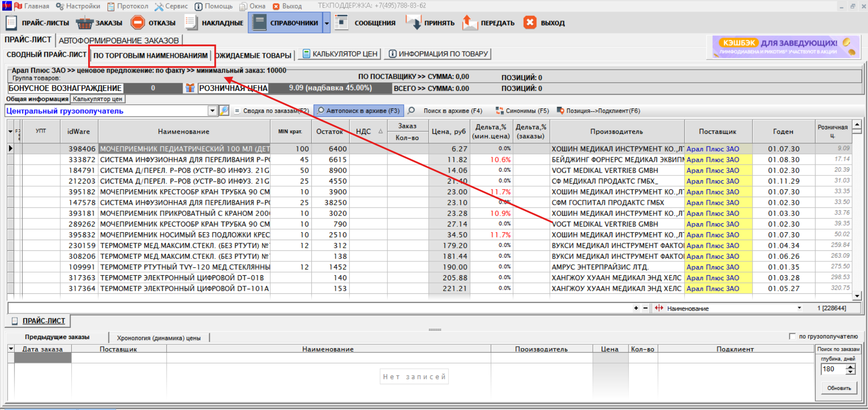Click the gift icon beside bonus reward
The width and height of the screenshot is (868, 410).
pos(190,88)
